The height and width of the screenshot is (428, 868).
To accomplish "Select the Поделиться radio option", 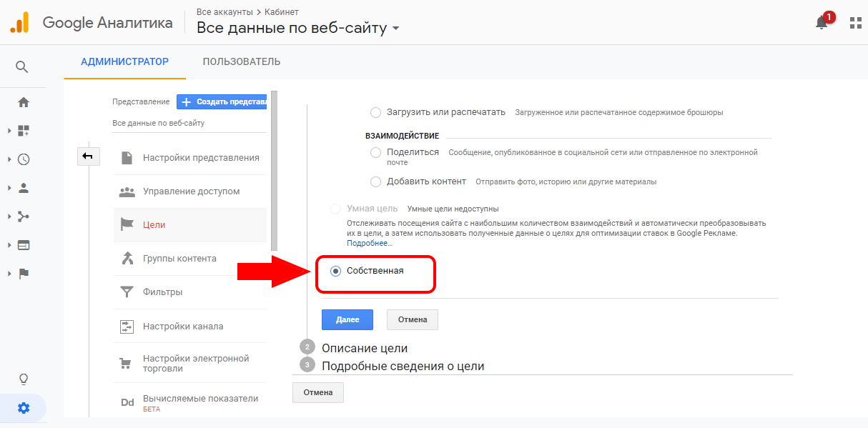I will point(375,152).
